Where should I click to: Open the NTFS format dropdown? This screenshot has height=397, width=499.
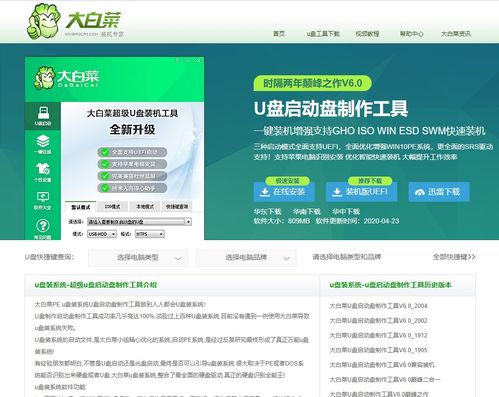click(150, 234)
